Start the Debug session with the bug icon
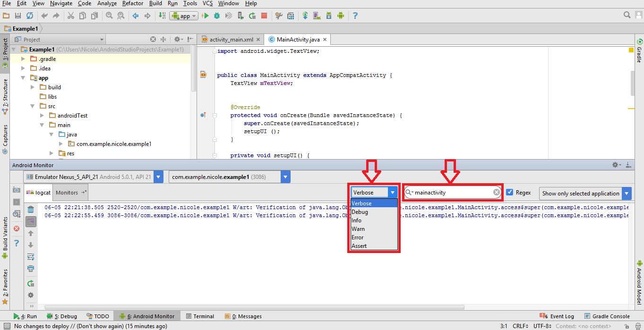The image size is (644, 330). tap(216, 15)
